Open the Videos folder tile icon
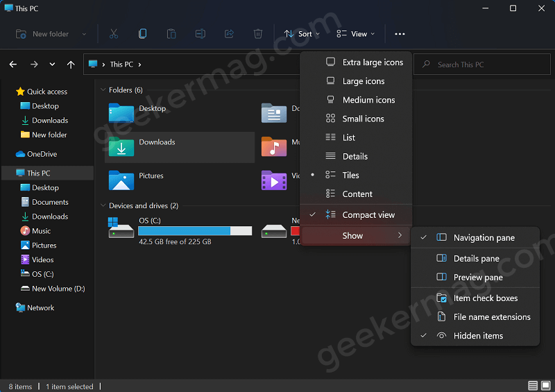555x392 pixels. pyautogui.click(x=273, y=180)
